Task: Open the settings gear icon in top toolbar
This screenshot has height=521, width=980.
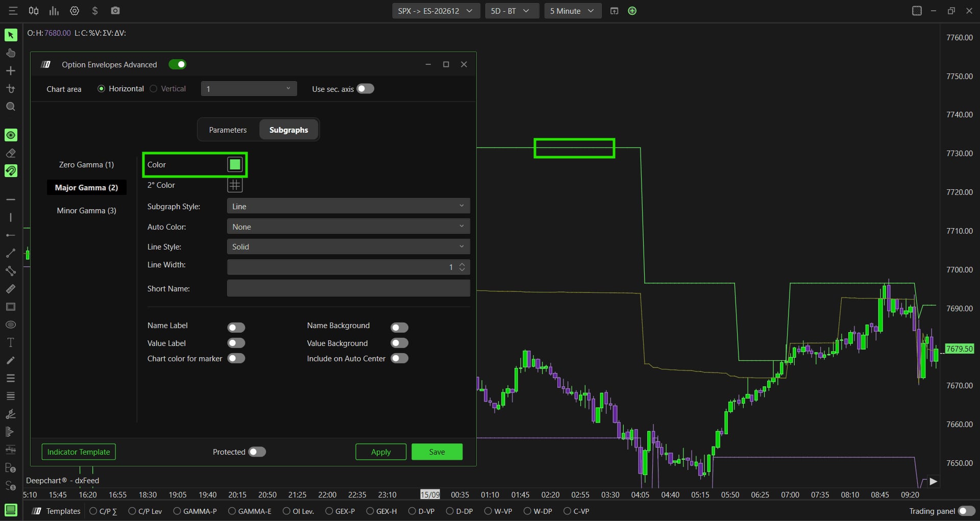Action: tap(75, 11)
